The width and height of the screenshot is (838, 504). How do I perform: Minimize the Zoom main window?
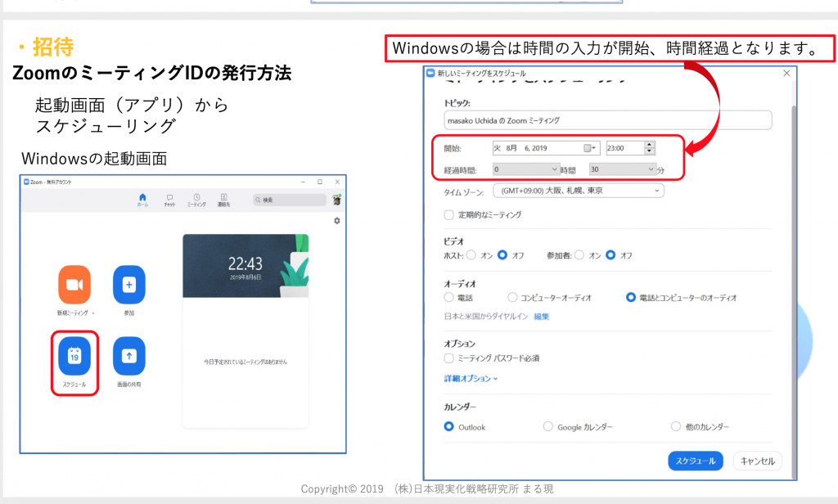303,182
